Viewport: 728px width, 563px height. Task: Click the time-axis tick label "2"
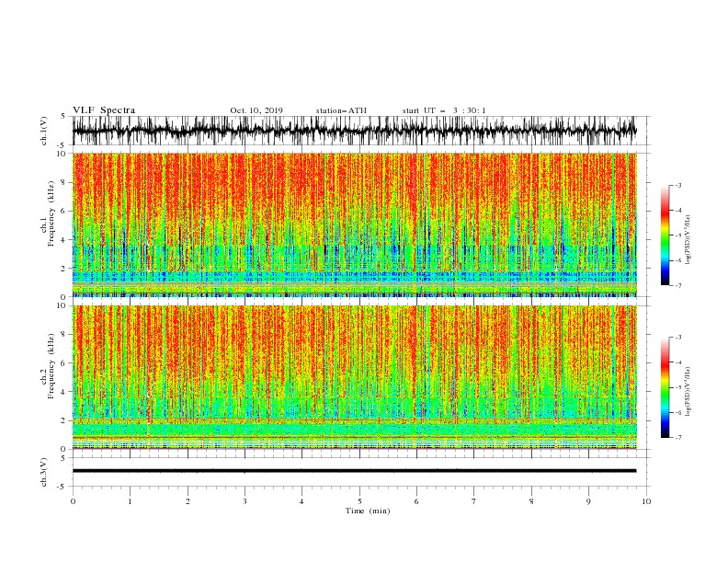[188, 501]
